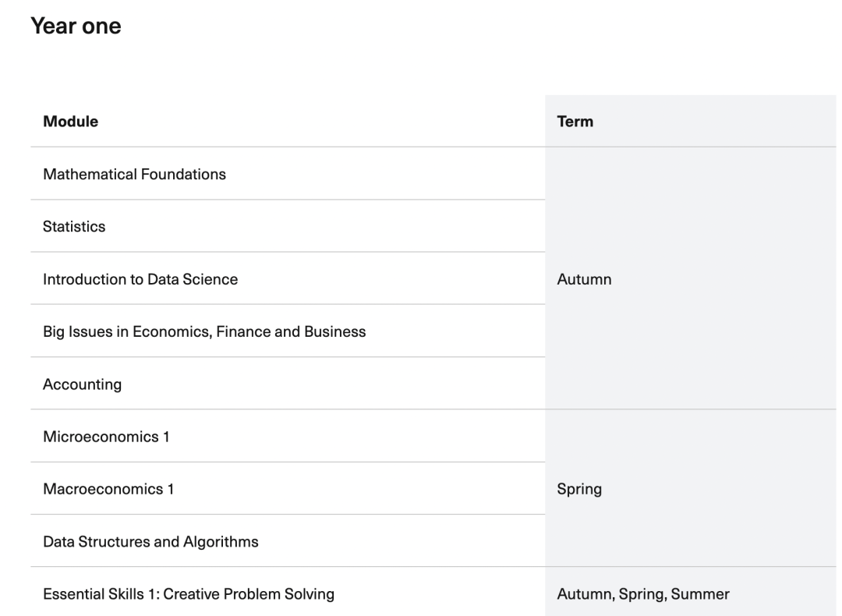Select the Mathematical Foundations module row

[134, 174]
